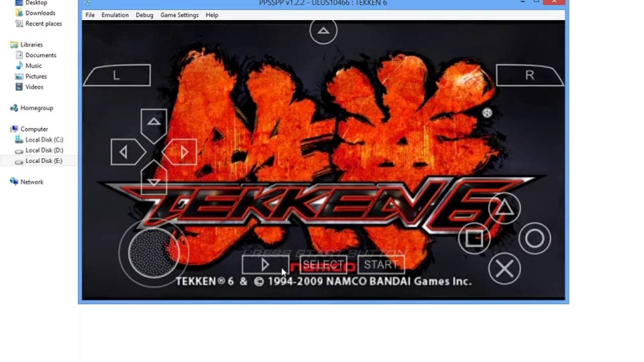Click the D-pad right arrow
This screenshot has height=362, width=644.
[180, 152]
